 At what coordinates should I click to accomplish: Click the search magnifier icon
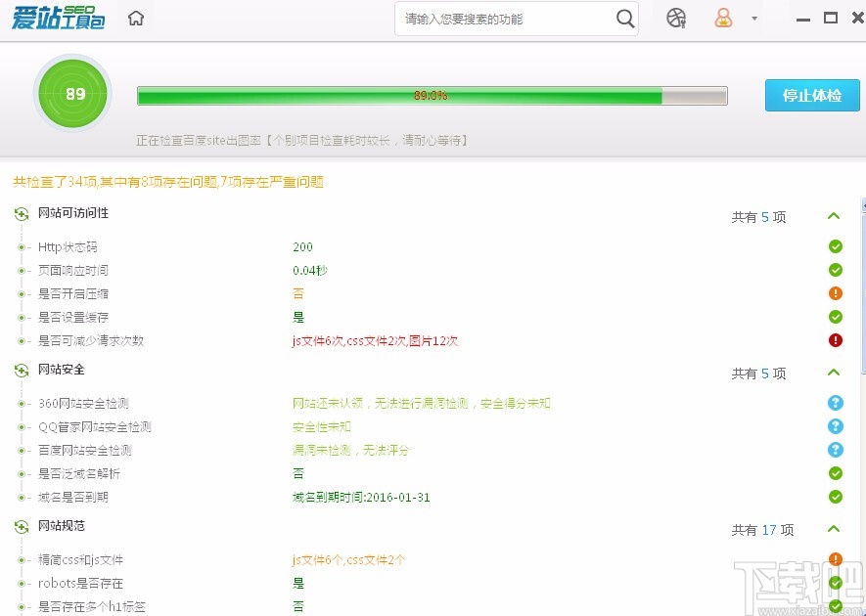[624, 18]
